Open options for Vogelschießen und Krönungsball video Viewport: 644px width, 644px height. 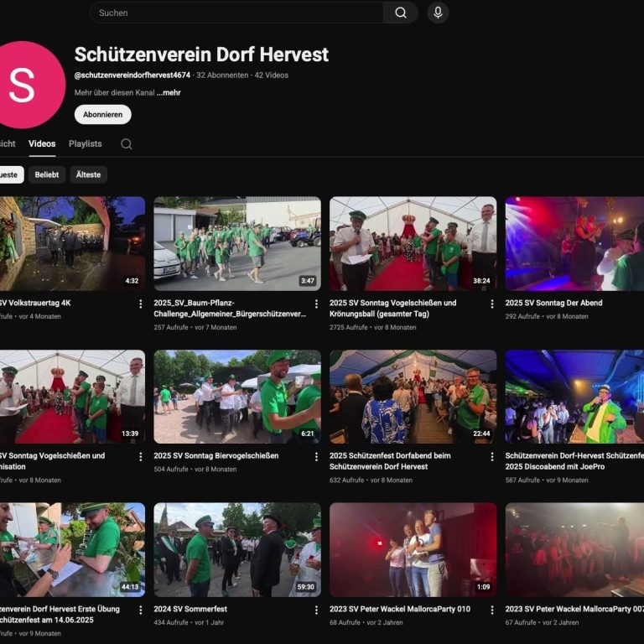[x=492, y=304]
